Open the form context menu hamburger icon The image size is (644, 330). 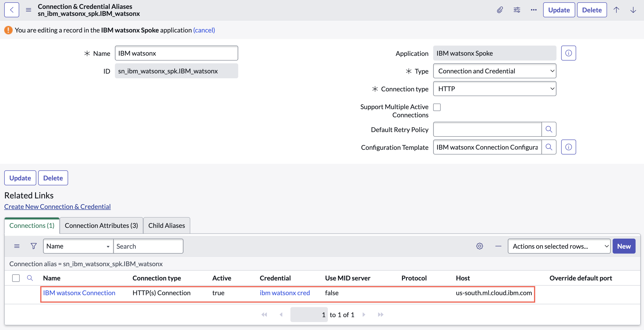point(29,10)
